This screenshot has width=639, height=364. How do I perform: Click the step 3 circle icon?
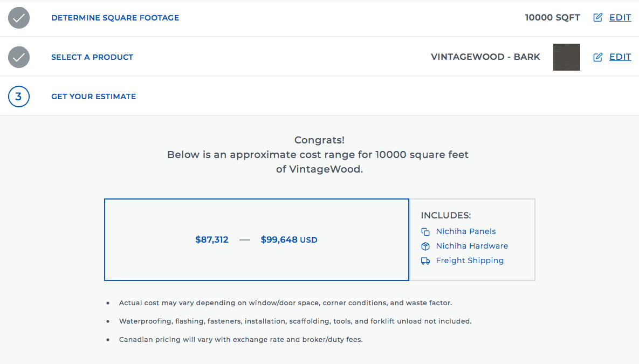point(19,97)
